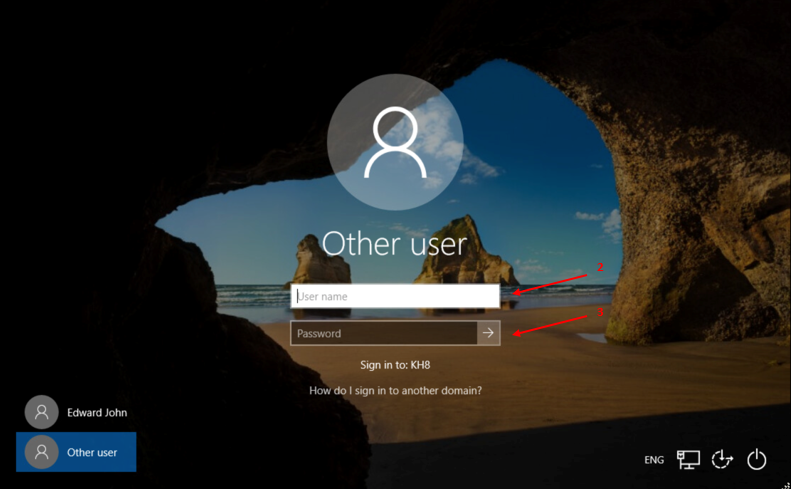This screenshot has height=489, width=791.
Task: Select the Edward John account name
Action: point(97,412)
